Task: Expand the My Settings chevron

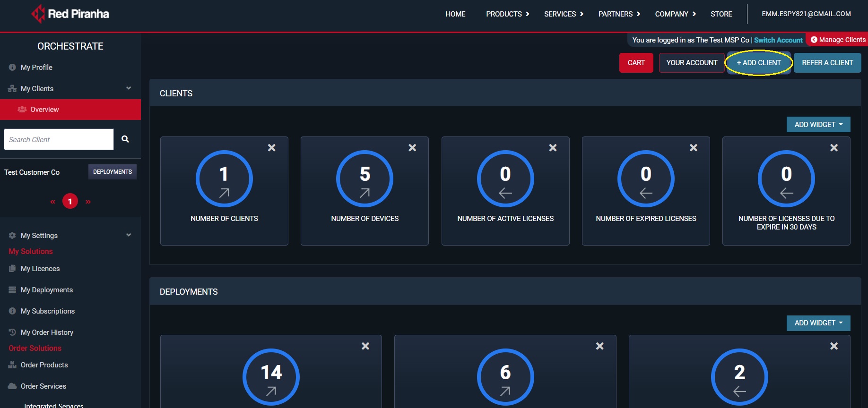Action: pyautogui.click(x=129, y=235)
